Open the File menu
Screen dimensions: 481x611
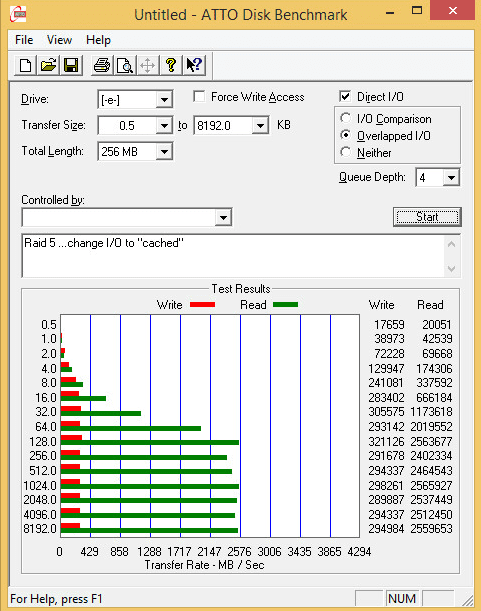(x=24, y=40)
